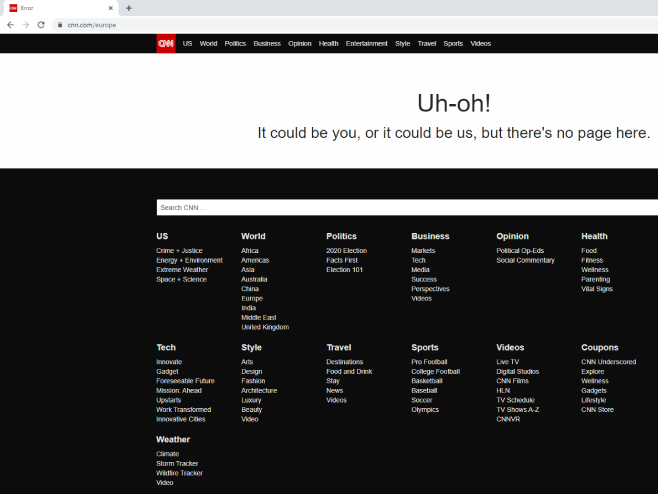Open Perspectives under Business
658x494 pixels.
430,289
